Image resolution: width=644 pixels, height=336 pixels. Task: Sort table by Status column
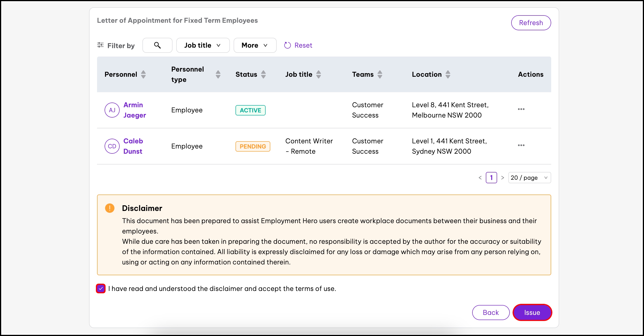tap(263, 74)
